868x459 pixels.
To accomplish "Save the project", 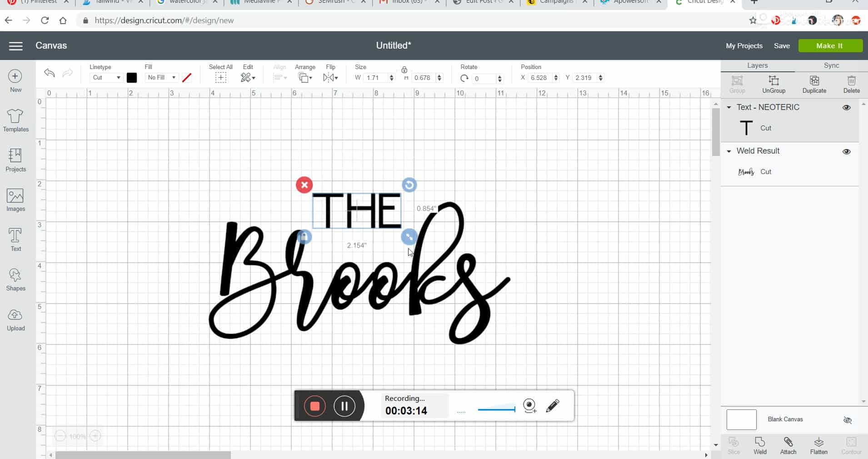I will click(x=782, y=46).
